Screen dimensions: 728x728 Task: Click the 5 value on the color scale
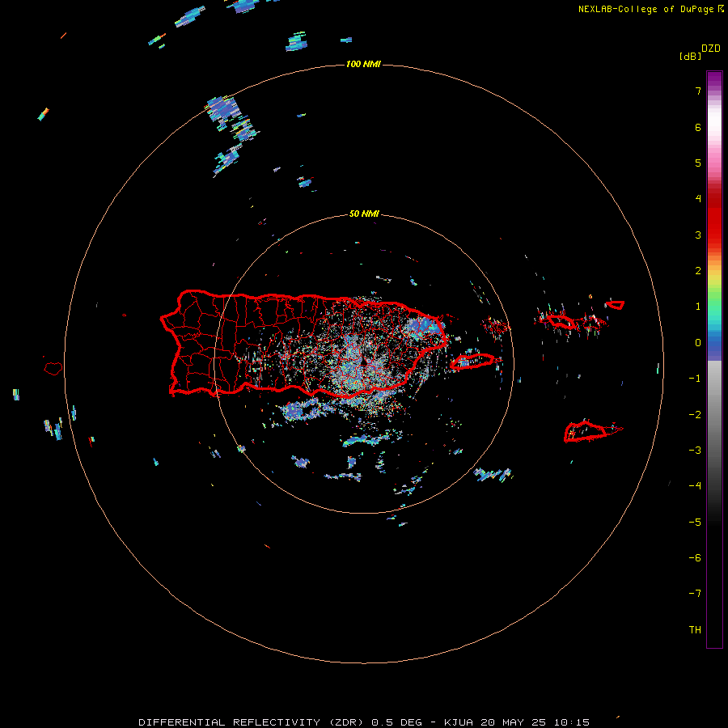(698, 163)
